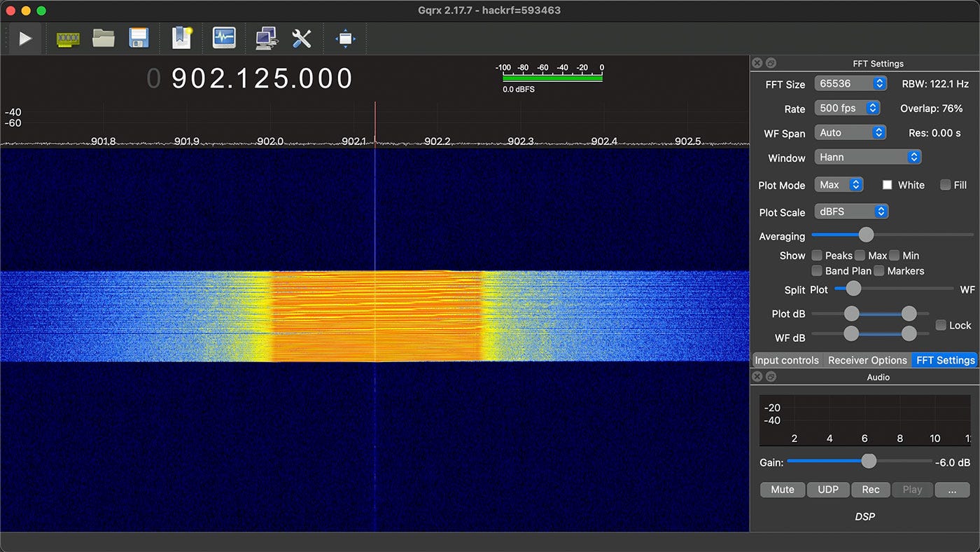980x552 pixels.
Task: Open the Window function dropdown showing Hann
Action: (x=868, y=157)
